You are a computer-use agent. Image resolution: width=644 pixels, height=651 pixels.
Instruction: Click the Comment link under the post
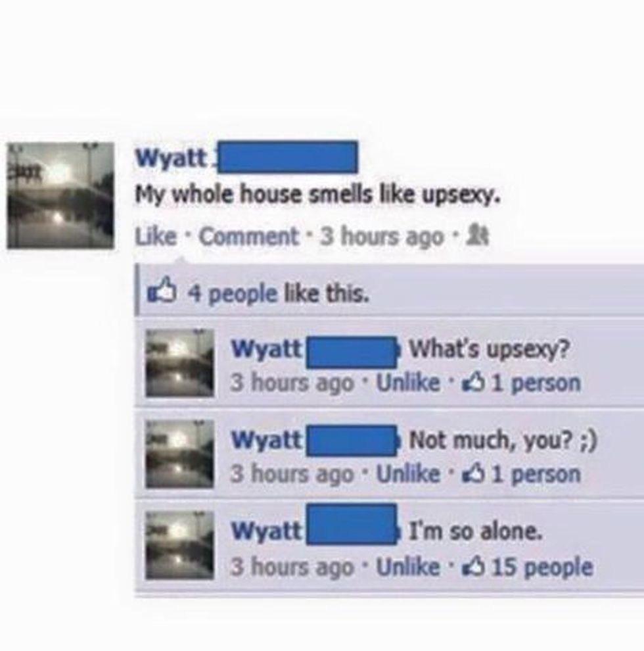tap(249, 236)
